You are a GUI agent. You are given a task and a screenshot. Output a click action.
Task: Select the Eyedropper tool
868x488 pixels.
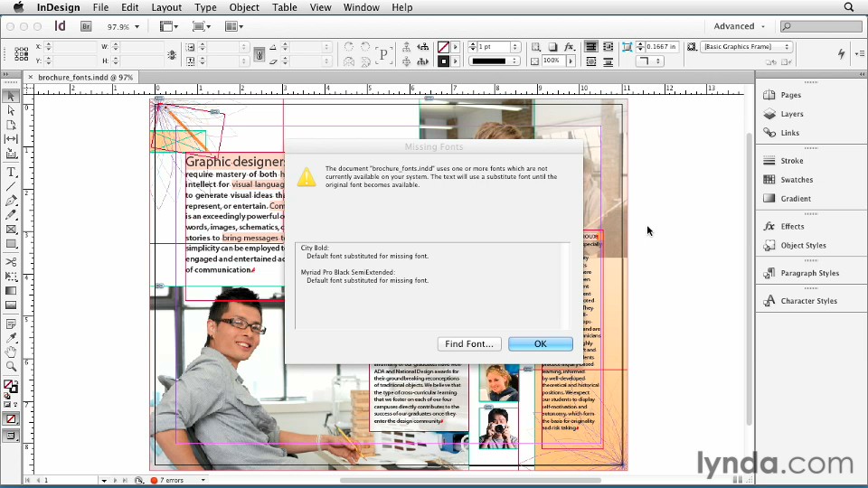11,337
